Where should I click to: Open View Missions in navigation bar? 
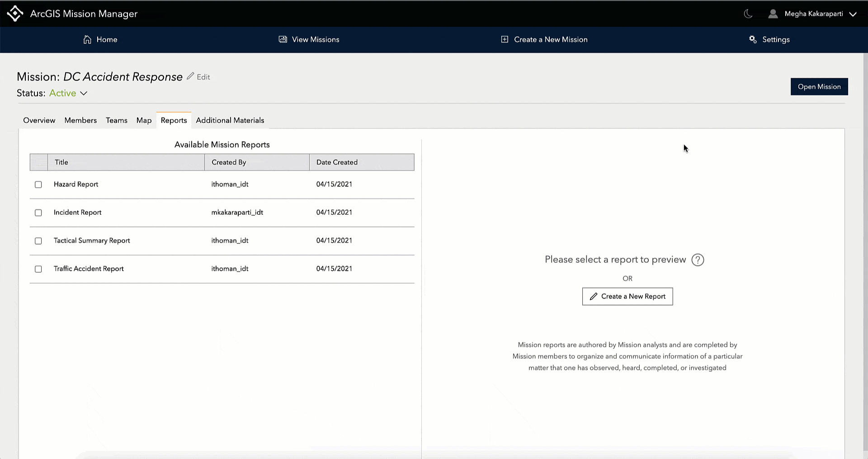pos(309,39)
